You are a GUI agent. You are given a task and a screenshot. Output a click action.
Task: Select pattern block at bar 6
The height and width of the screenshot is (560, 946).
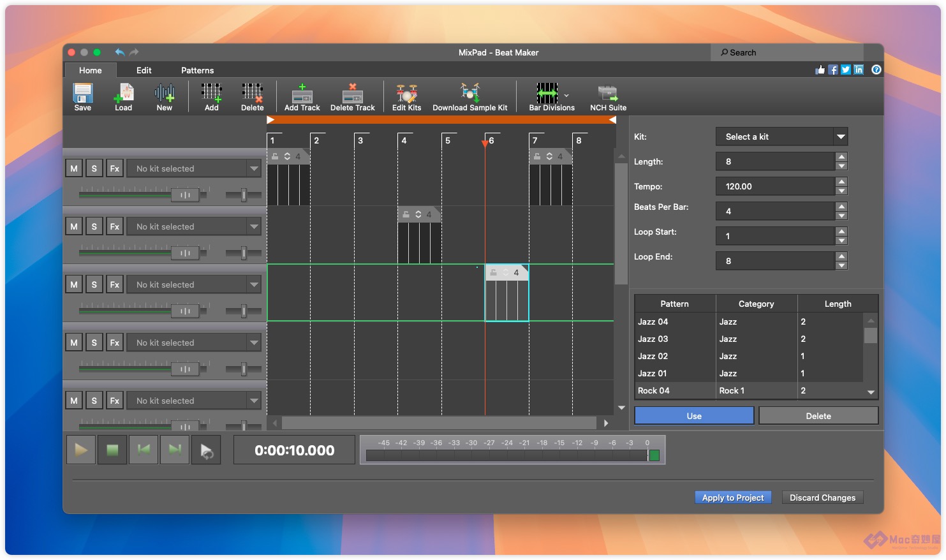(507, 293)
